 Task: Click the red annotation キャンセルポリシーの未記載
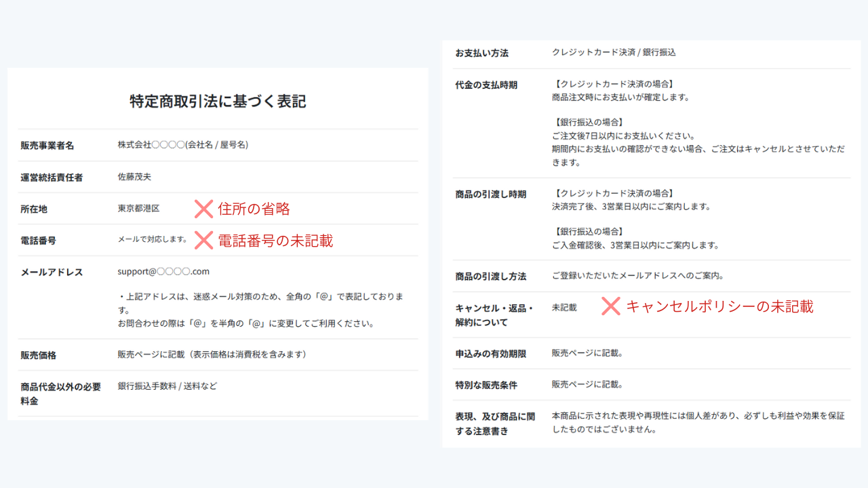pyautogui.click(x=719, y=306)
